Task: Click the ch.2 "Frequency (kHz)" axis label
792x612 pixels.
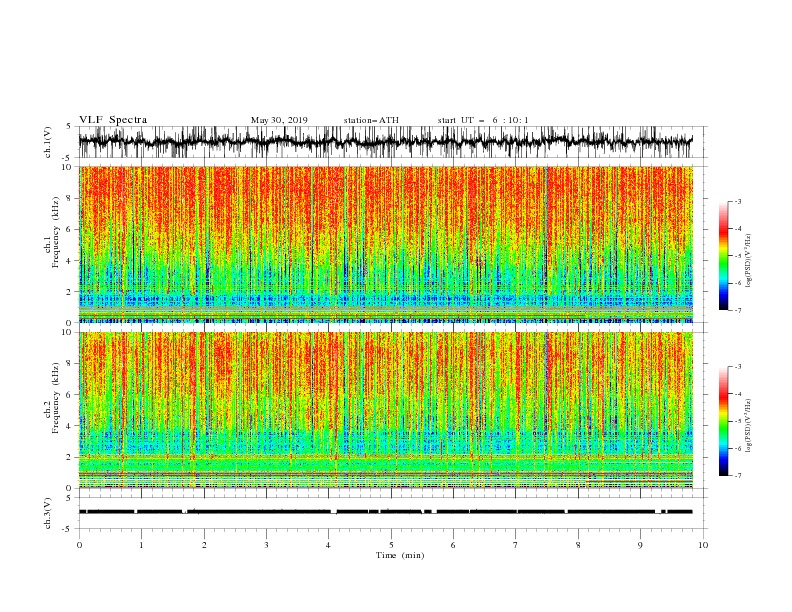Action: coord(56,398)
